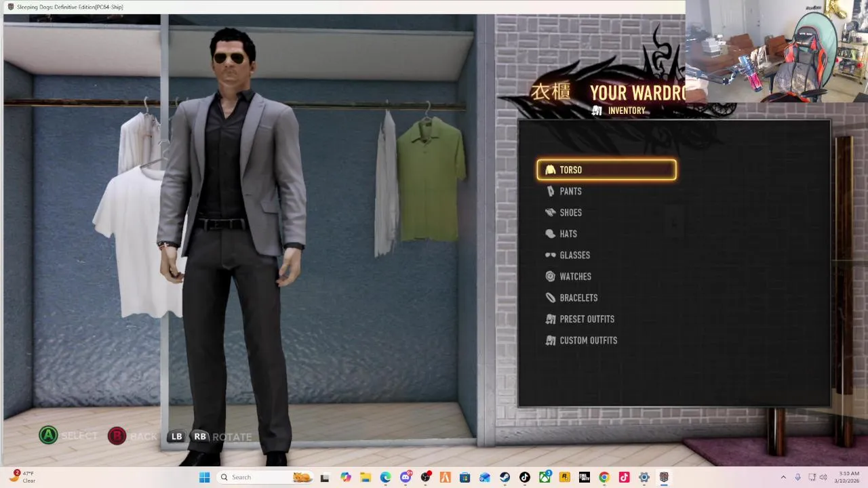Open the orange app taskbar icon
The image size is (868, 488).
click(445, 477)
